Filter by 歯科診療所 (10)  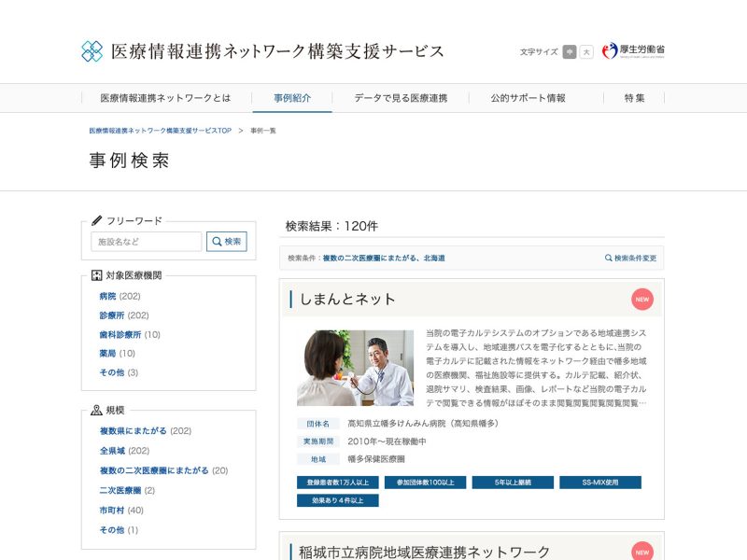pyautogui.click(x=120, y=334)
